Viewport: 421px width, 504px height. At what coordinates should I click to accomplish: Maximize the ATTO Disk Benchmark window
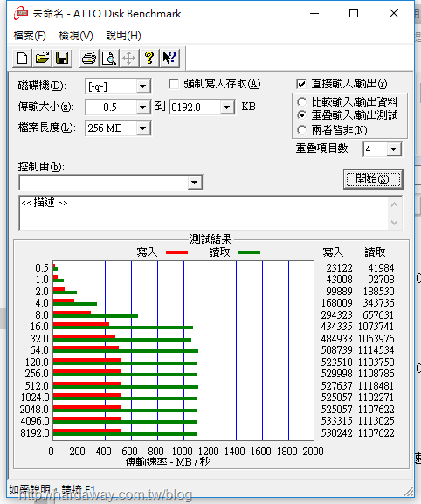coord(354,13)
